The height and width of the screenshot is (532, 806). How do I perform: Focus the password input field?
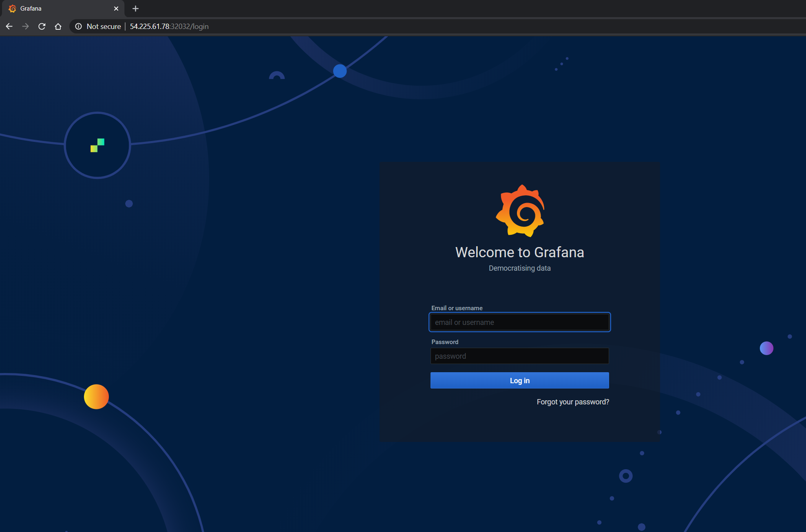click(519, 356)
